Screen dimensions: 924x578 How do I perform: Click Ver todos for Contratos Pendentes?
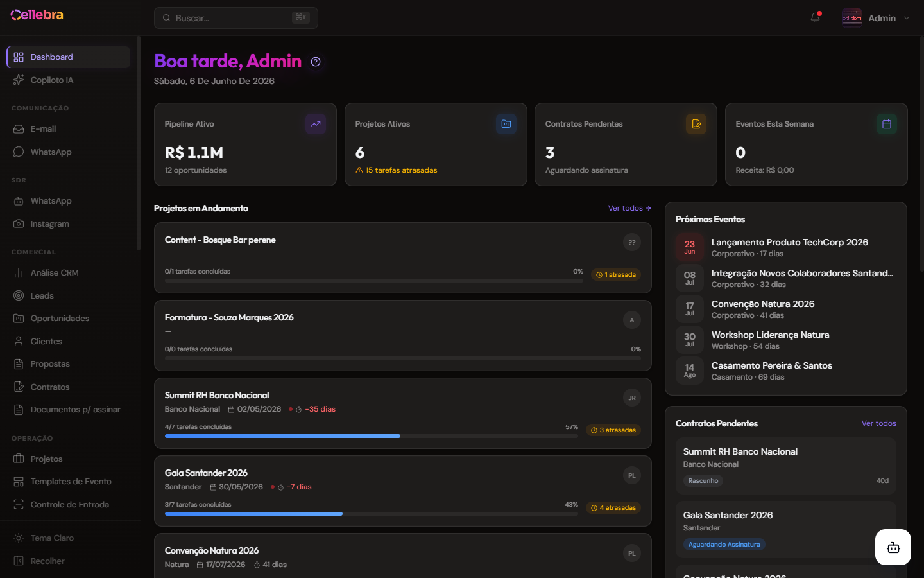(879, 423)
